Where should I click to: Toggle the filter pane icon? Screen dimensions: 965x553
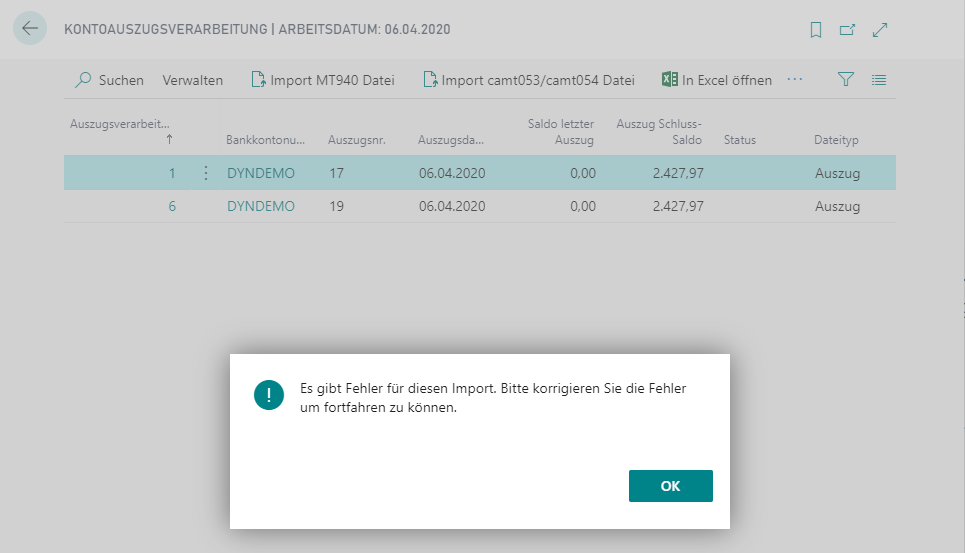(x=846, y=79)
